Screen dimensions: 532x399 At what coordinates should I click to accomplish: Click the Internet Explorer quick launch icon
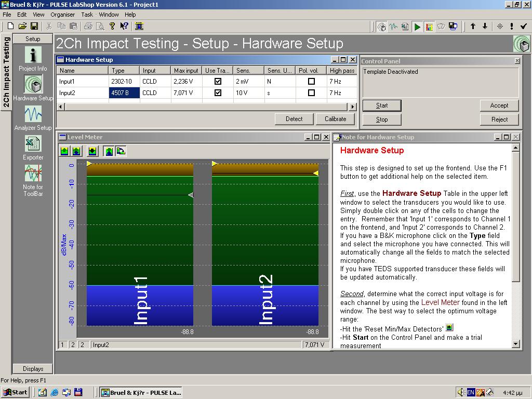coord(54,393)
